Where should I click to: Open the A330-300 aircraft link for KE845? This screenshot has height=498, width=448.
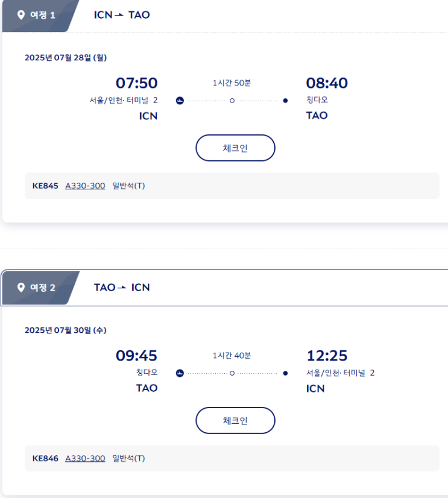point(85,186)
